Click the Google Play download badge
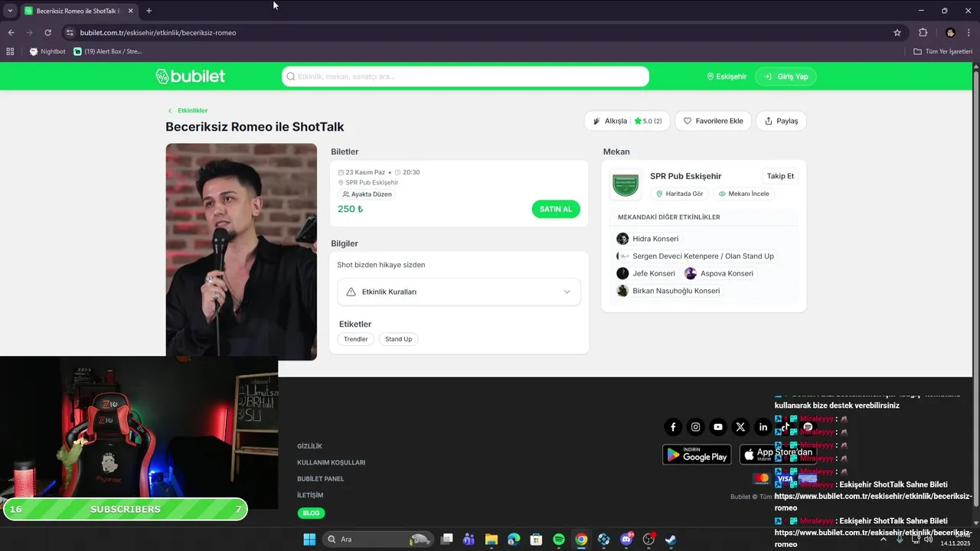The width and height of the screenshot is (980, 551). coord(697,455)
